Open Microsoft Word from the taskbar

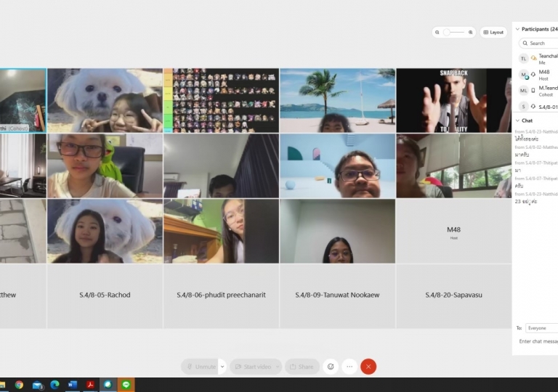[x=73, y=385]
